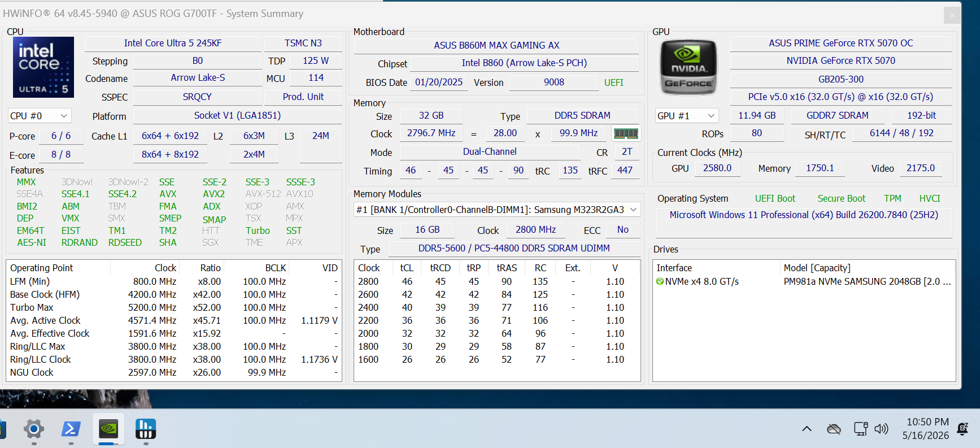The height and width of the screenshot is (448, 980).
Task: Click the UEFI label beside BIOS version
Action: click(x=614, y=83)
